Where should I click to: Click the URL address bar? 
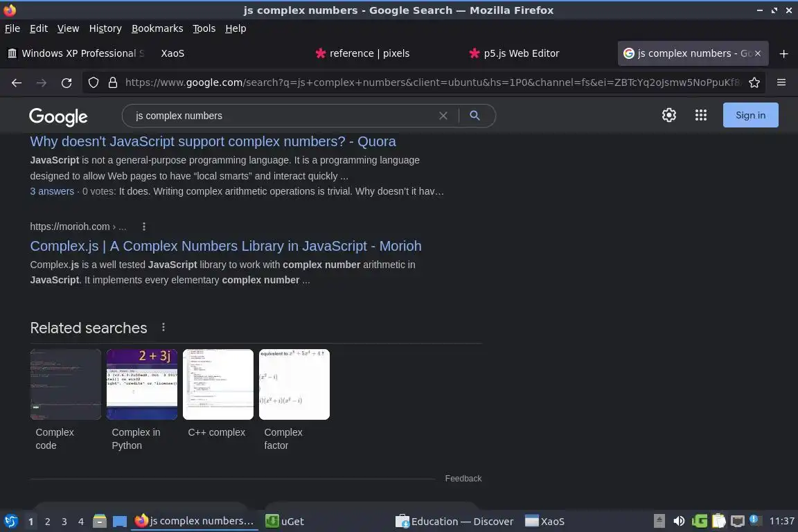pos(432,82)
